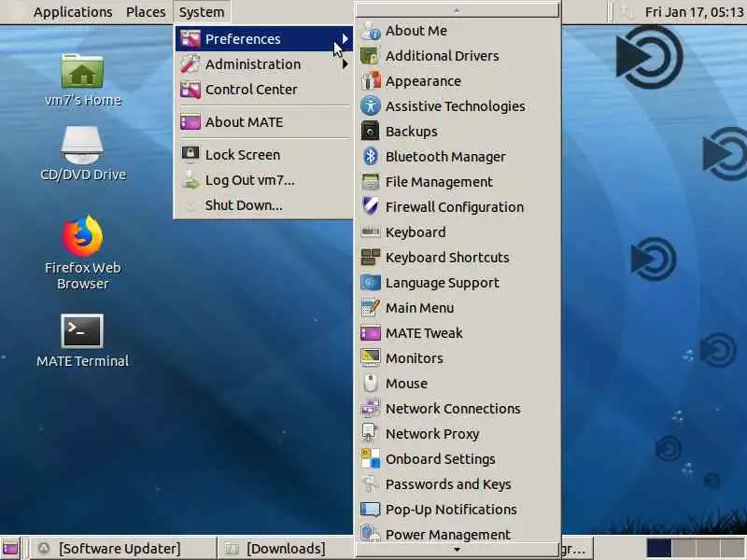Switch to the third workspace
Screen dimensions: 747x560
[708, 548]
